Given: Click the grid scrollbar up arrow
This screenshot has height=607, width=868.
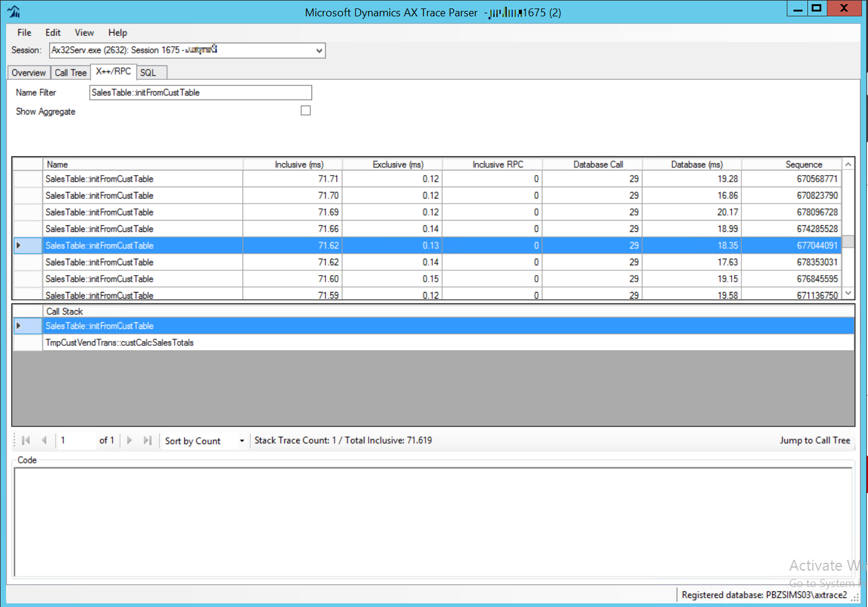Looking at the screenshot, I should 849,164.
